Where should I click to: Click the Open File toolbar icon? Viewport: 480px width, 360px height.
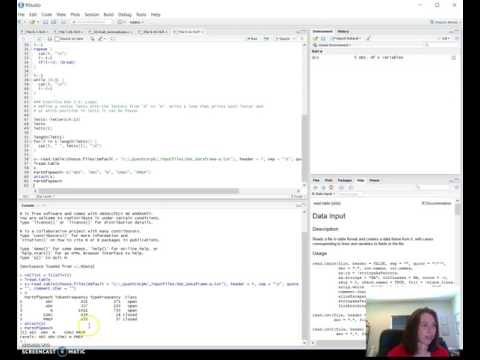(x=33, y=22)
